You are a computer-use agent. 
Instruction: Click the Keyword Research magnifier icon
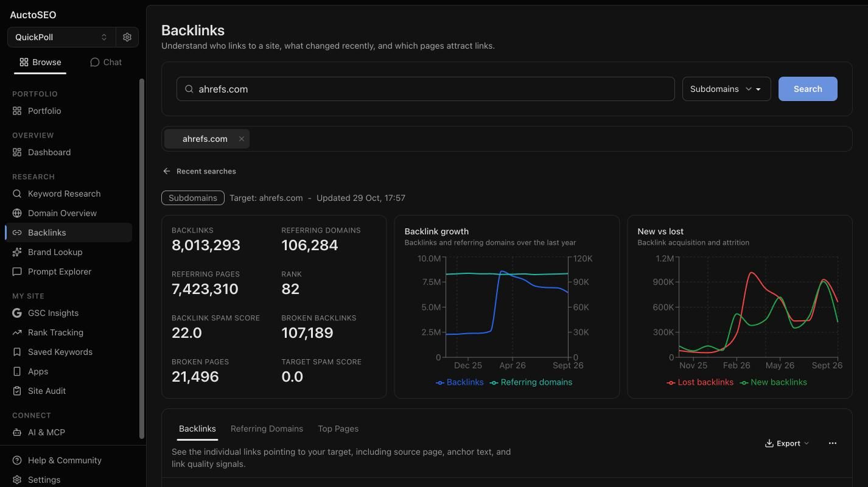pos(17,194)
